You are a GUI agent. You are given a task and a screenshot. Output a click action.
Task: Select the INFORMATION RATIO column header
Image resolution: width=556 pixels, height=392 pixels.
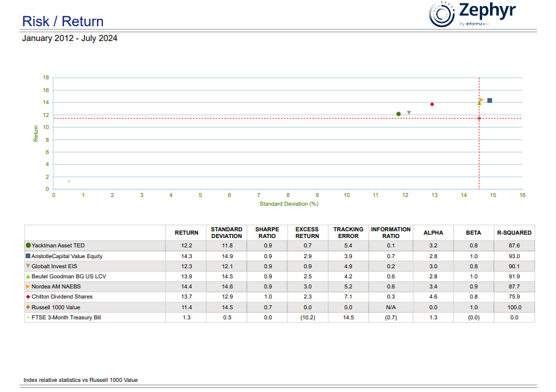tap(390, 233)
